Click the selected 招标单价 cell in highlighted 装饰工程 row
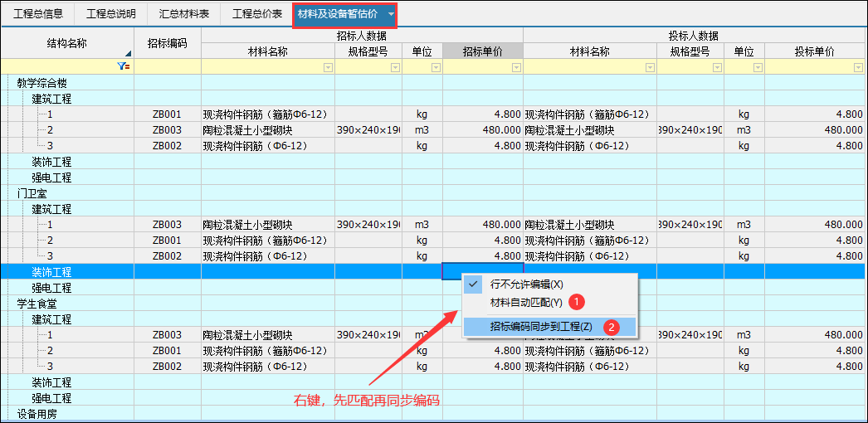The width and height of the screenshot is (868, 423). pos(483,272)
